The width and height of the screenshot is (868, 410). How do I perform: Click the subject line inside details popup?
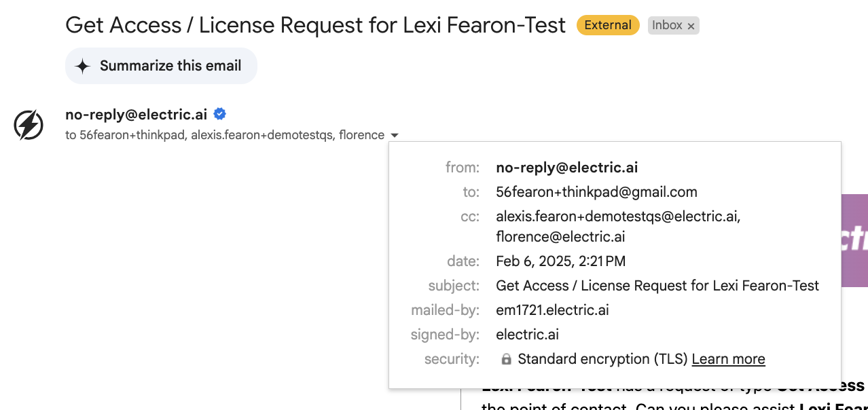point(657,286)
